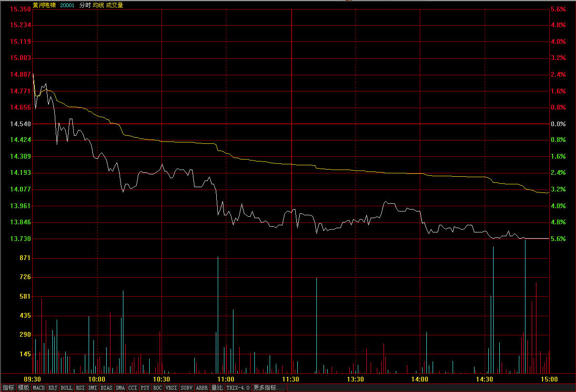Switch to BIAS indicator
The image size is (576, 392).
click(107, 388)
